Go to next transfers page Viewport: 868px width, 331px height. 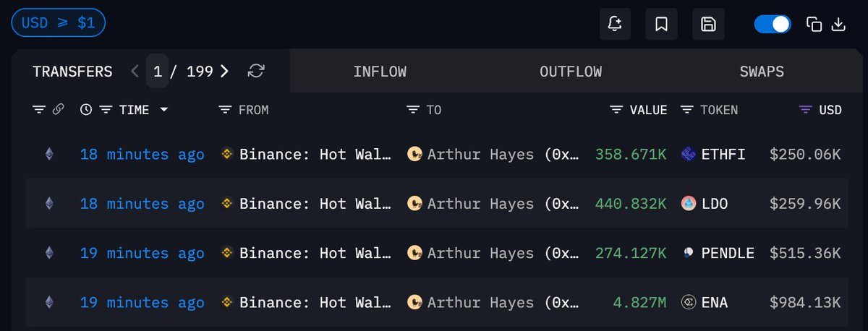pyautogui.click(x=224, y=71)
